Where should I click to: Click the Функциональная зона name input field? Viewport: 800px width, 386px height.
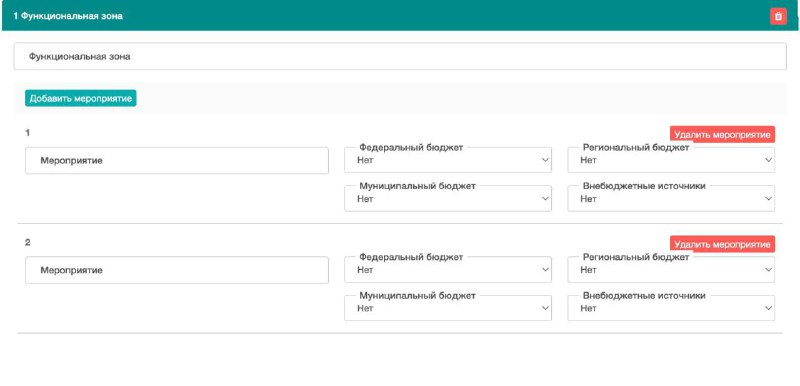click(399, 57)
